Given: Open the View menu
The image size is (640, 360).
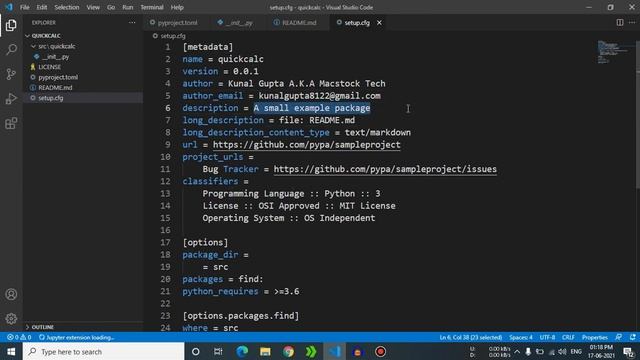Looking at the screenshot, I should click(93, 7).
